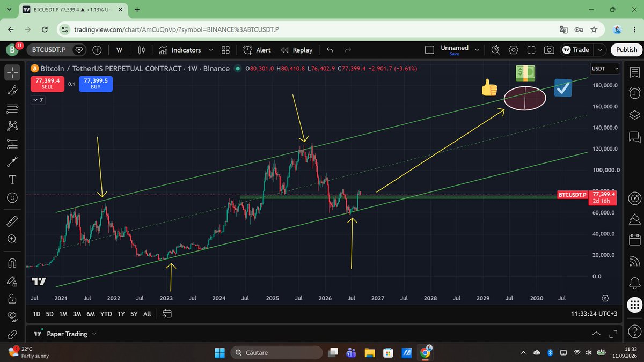644x362 pixels.
Task: Select the All time range
Action: 147,314
